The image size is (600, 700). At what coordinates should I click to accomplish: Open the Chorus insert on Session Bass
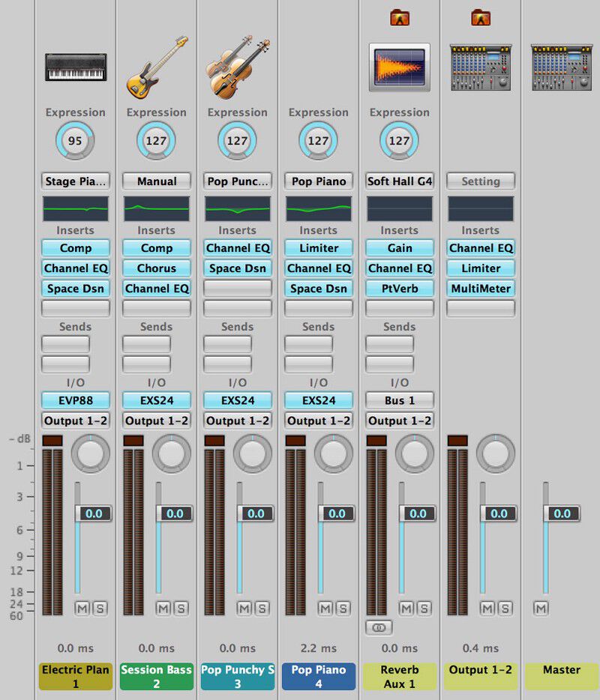(156, 268)
